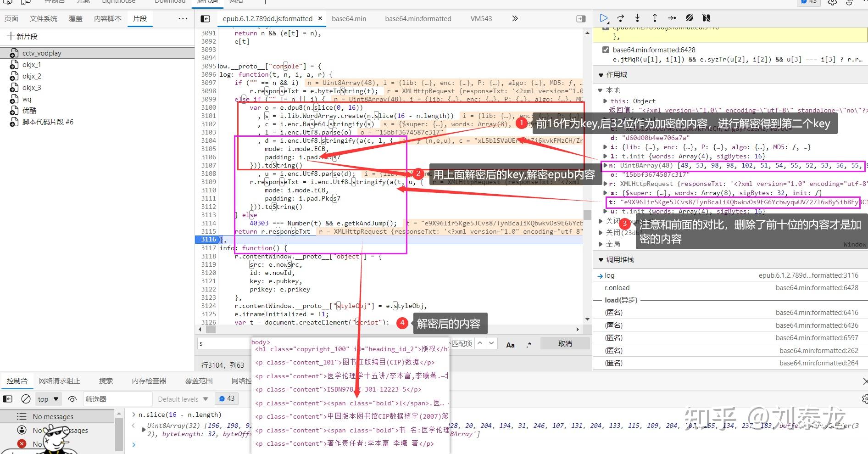The image size is (868, 454).
Task: Expand the r: XMLHttpRequest variable
Action: coord(606,184)
